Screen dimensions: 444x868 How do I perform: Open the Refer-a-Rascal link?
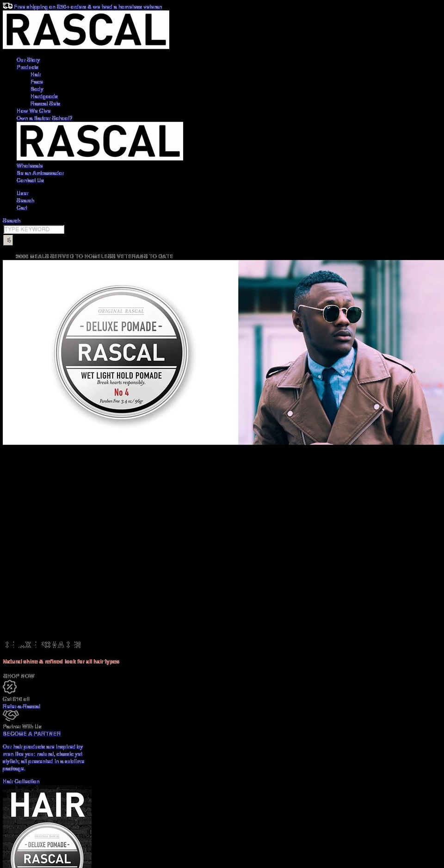(x=22, y=706)
